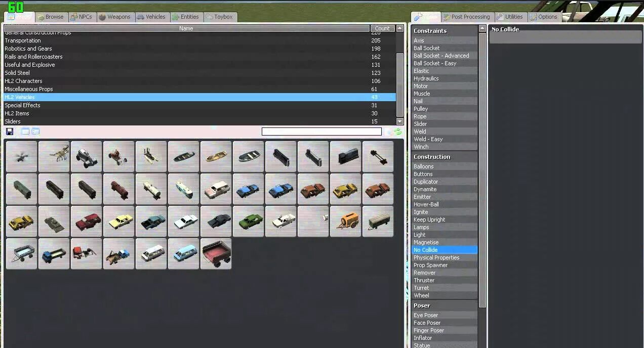This screenshot has height=348, width=644.
Task: Pick the Physical Properties tool
Action: (x=445, y=257)
